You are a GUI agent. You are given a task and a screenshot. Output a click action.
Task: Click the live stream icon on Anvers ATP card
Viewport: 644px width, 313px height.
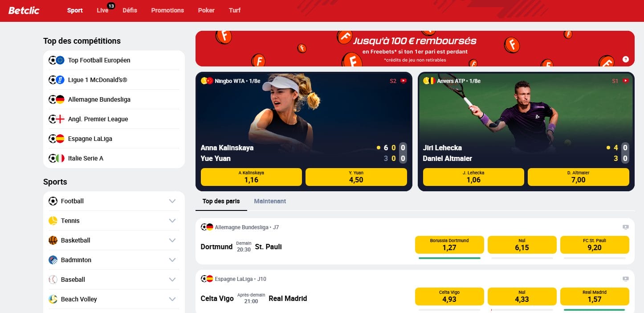click(626, 81)
